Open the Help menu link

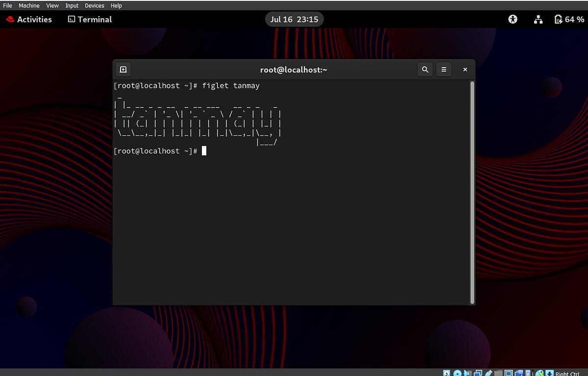(x=116, y=5)
